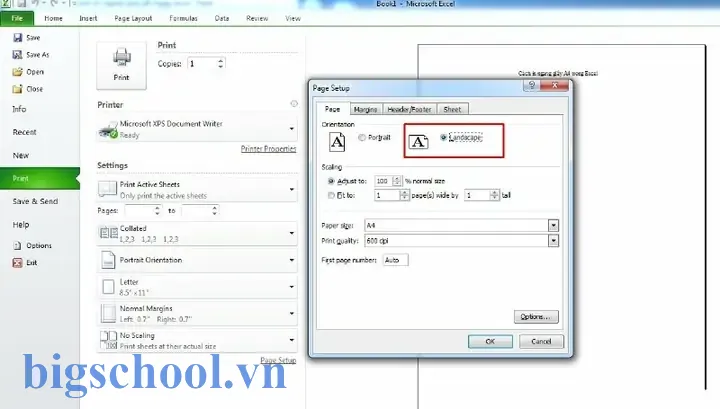Click the Close folder icon in sidebar
Viewport: 720px width, 409px height.
click(17, 89)
